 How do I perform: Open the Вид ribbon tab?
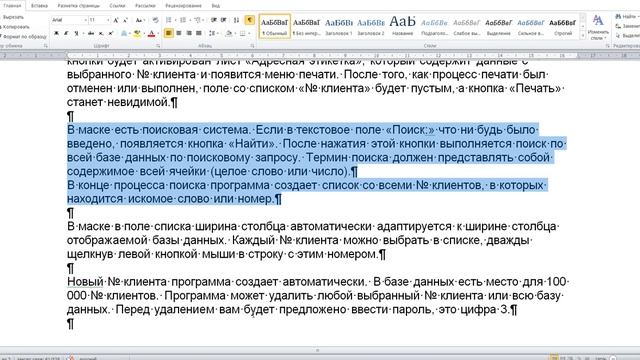point(216,6)
